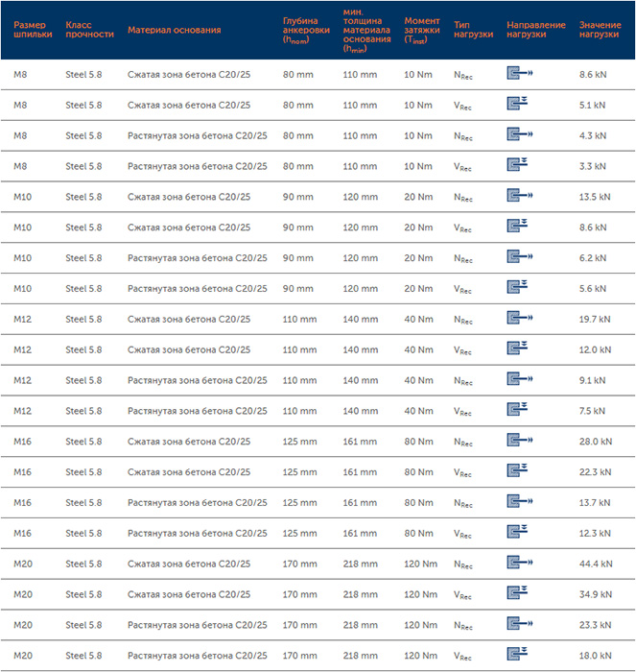Select the load direction icon beside 13.5 kN

coord(520,197)
